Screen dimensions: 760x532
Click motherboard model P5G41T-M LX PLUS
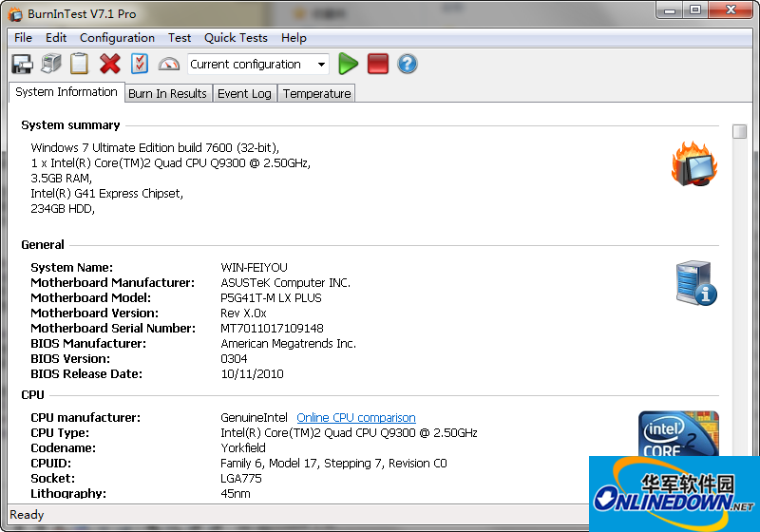[x=271, y=298]
